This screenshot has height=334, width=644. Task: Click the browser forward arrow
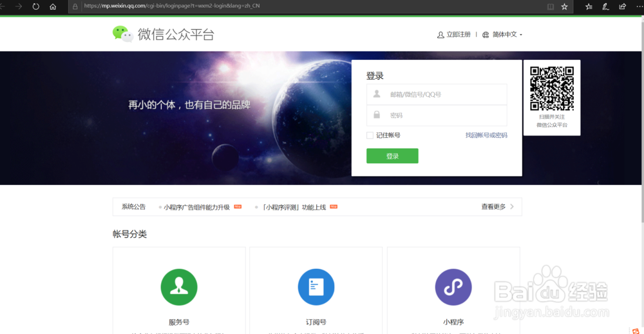tap(19, 6)
